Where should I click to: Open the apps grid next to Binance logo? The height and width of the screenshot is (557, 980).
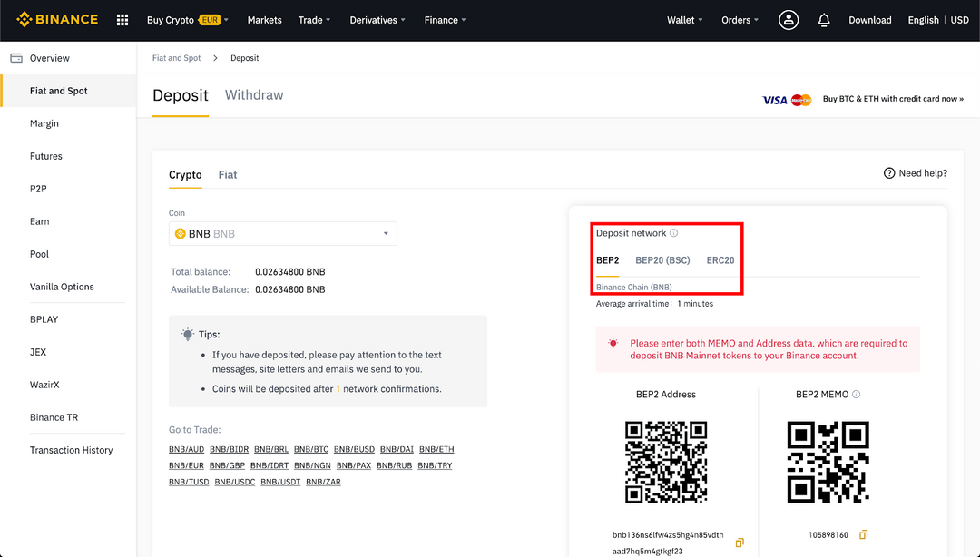(122, 19)
